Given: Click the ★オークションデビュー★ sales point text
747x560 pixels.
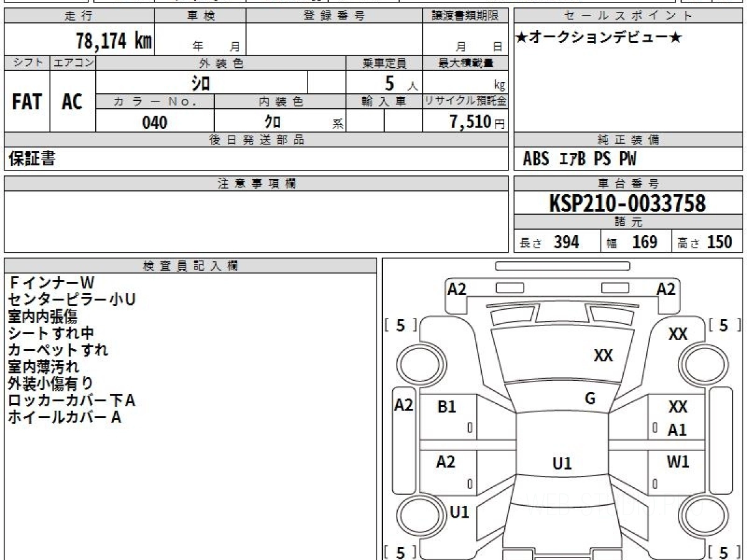Looking at the screenshot, I should [599, 37].
